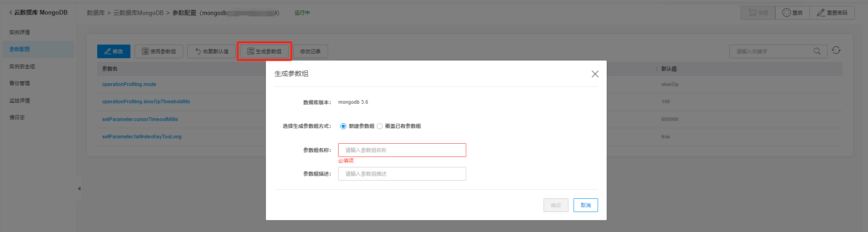Screen dimensions: 868x232
Task: Open 实例详情 in the sidebar
Action: pos(20,32)
